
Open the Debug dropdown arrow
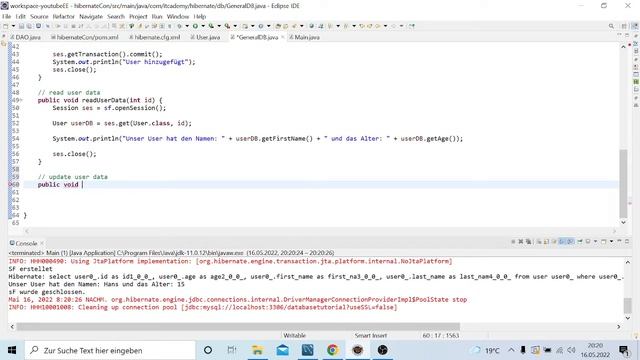tap(187, 26)
